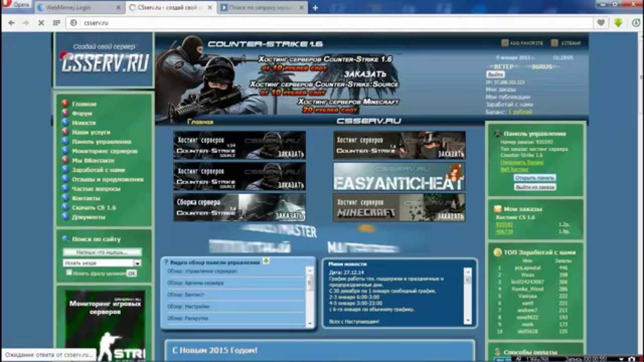644x362 pixels.
Task: Click pcs.apostal in the top earners table
Action: [x=527, y=268]
